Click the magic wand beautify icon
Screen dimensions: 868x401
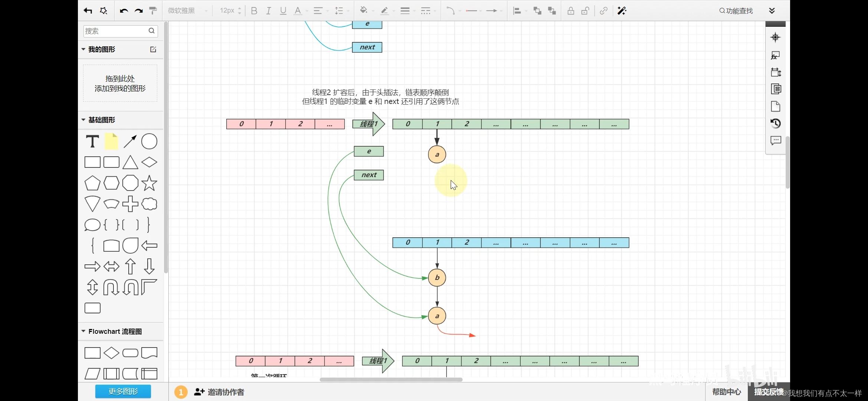pyautogui.click(x=622, y=11)
